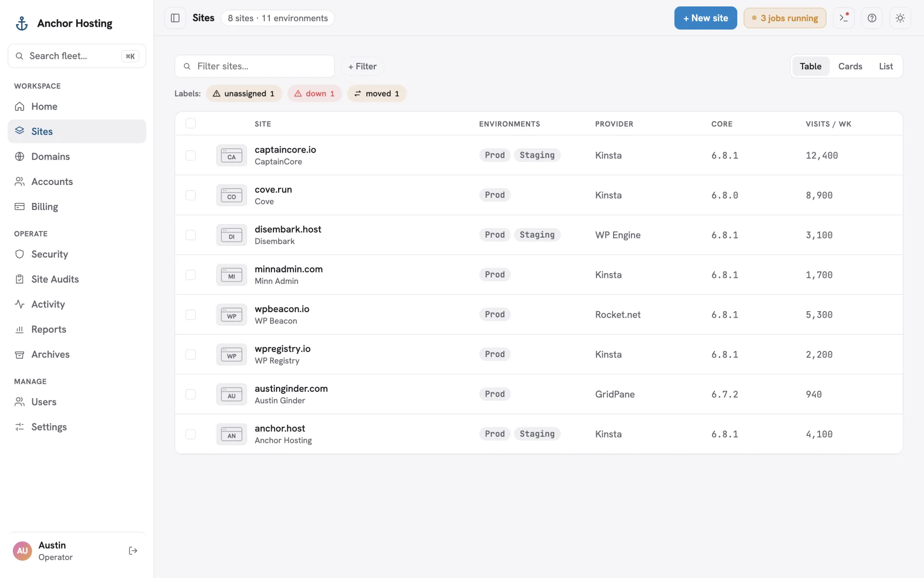The height and width of the screenshot is (578, 924).
Task: Open the cove.run site link
Action: point(273,189)
